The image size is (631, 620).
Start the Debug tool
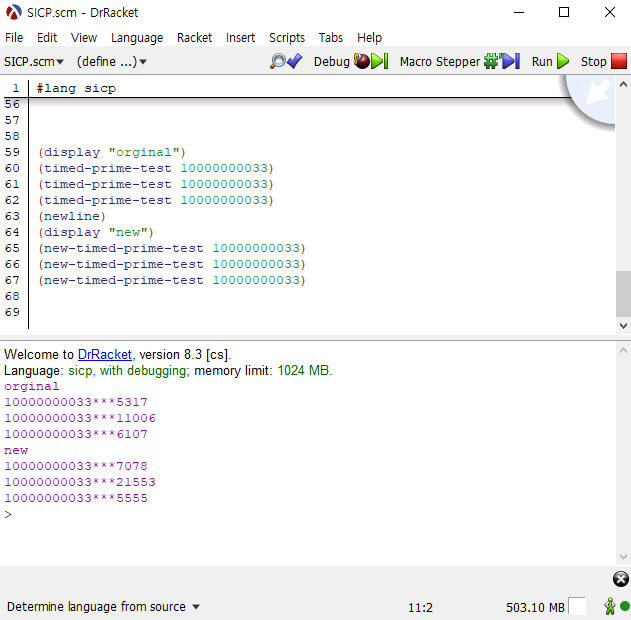[x=350, y=61]
